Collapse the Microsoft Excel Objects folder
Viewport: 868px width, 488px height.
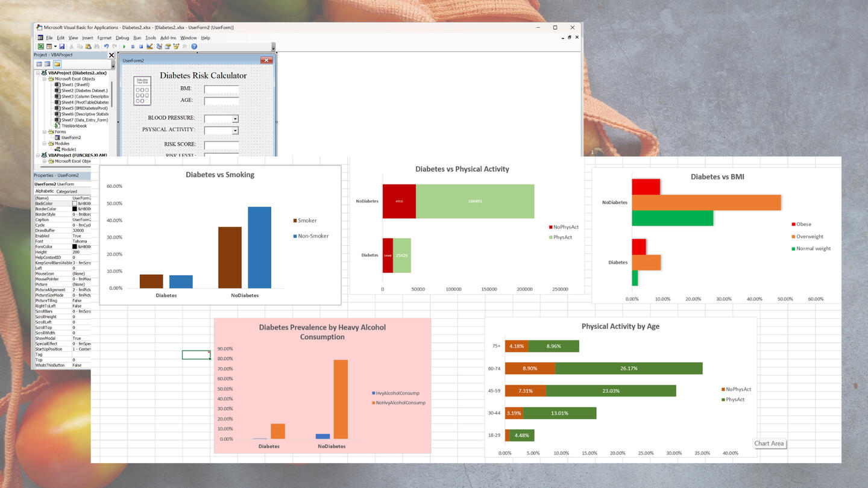point(43,79)
